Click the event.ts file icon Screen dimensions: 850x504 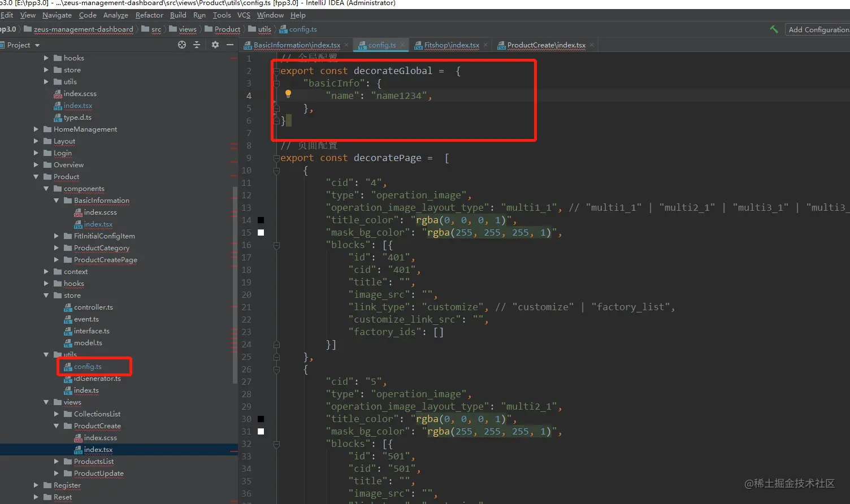[x=68, y=319]
